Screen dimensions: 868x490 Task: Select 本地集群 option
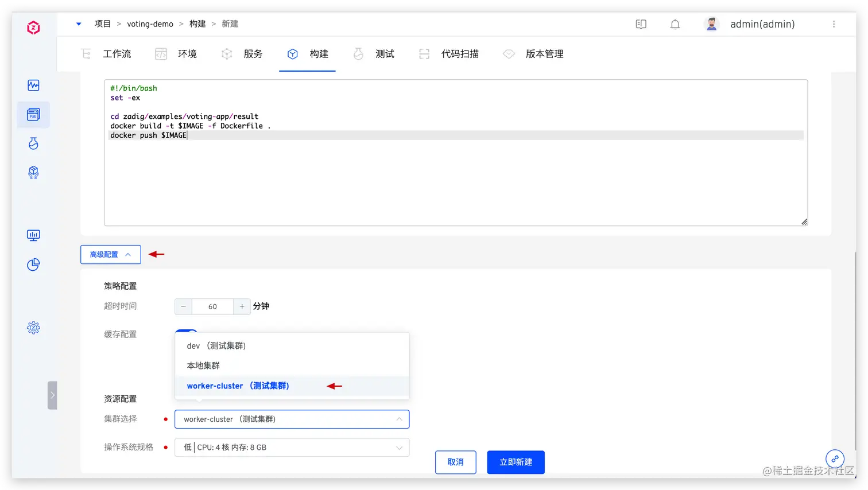coord(292,365)
